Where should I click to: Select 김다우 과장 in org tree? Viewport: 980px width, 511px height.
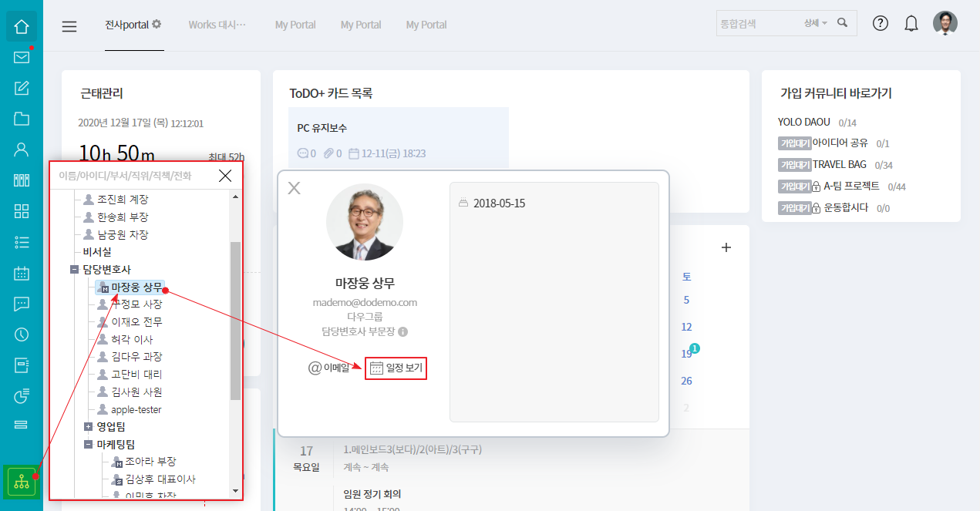coord(136,357)
